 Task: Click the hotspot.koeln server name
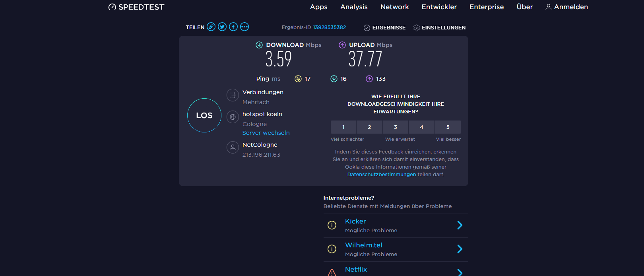coord(262,114)
